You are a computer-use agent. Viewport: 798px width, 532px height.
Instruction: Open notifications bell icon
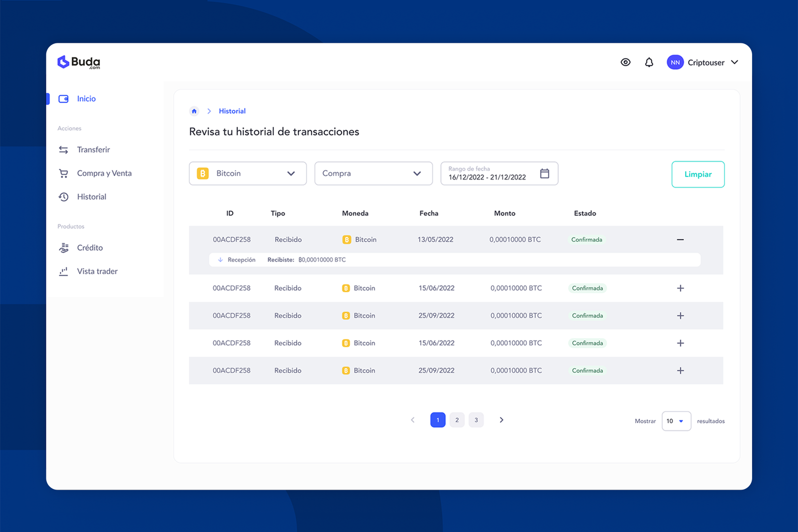(649, 62)
